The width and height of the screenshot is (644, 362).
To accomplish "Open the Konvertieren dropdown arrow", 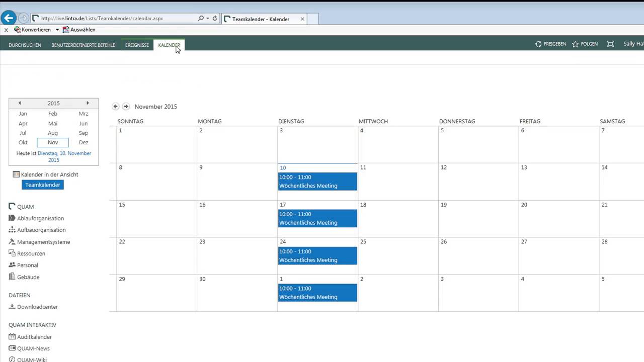I will click(57, 30).
